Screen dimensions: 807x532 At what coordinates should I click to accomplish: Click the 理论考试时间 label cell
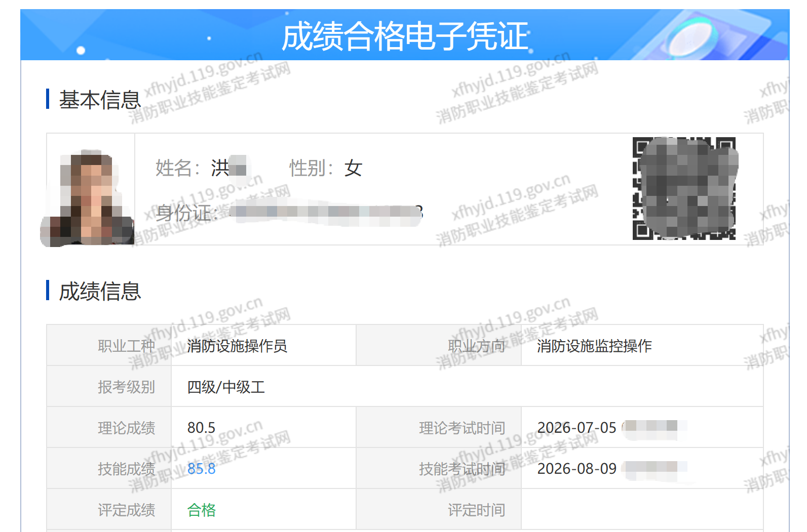click(x=439, y=427)
